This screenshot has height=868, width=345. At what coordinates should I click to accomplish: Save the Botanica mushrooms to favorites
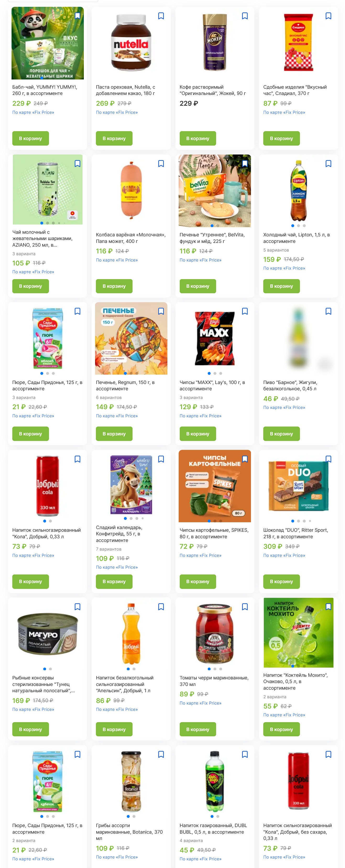coord(161,754)
